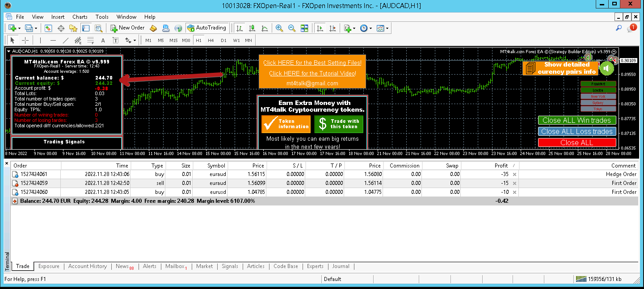Click the search magnifier icon
The image size is (644, 289).
pyautogui.click(x=619, y=28)
